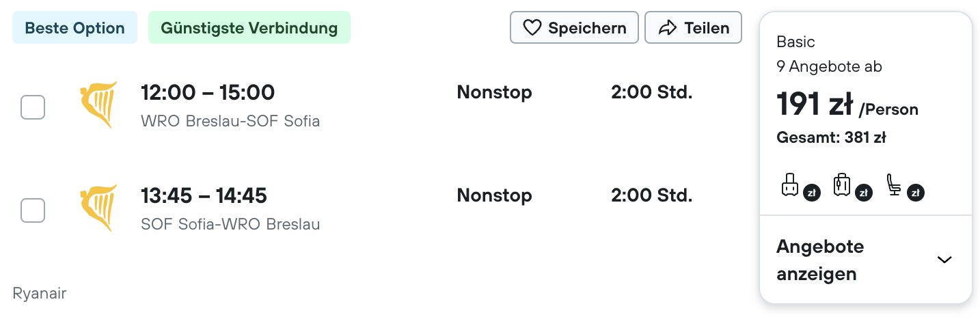Expand offers with the chevron arrow
Screen dimensions: 980x317
pyautogui.click(x=944, y=260)
